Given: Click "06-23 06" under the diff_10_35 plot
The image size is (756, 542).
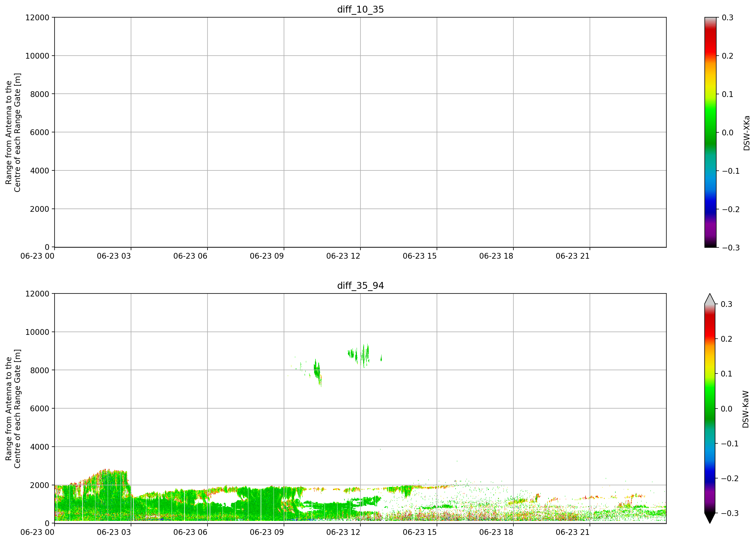Looking at the screenshot, I should [190, 256].
